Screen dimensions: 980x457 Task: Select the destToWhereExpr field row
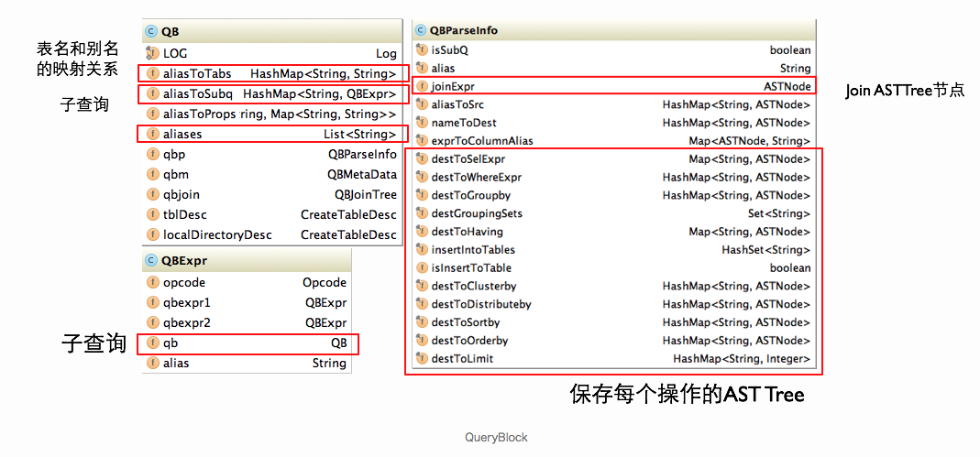612,177
